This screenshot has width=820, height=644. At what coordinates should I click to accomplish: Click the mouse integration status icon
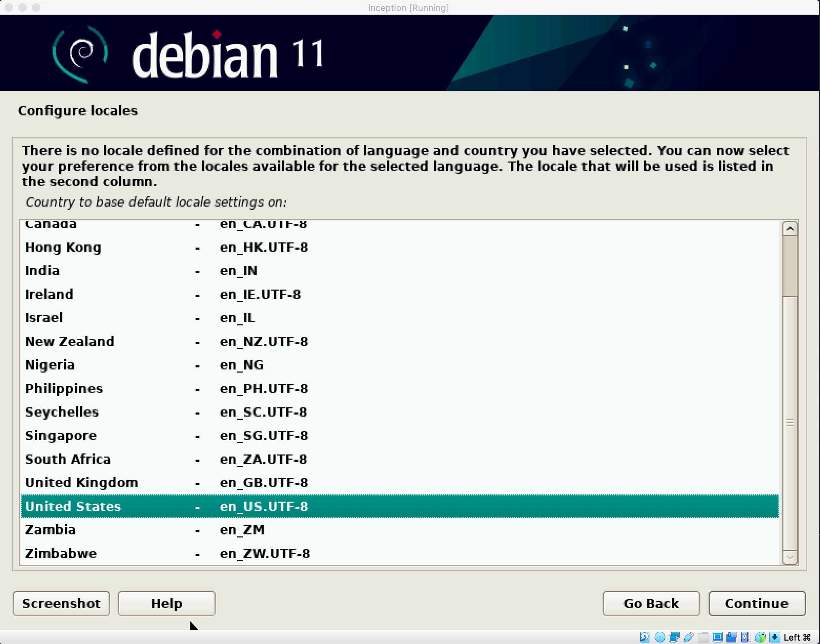pyautogui.click(x=761, y=637)
